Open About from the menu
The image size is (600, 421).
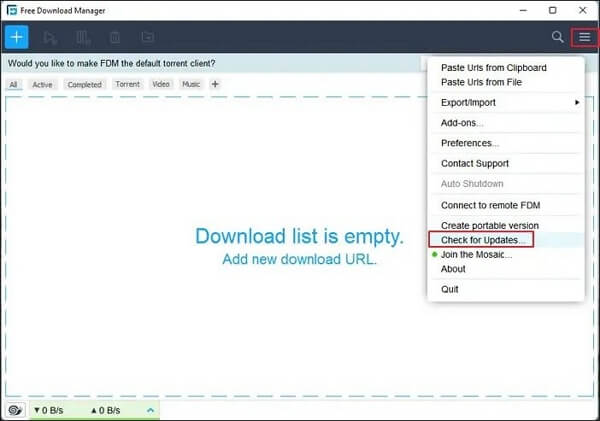[x=506, y=269]
